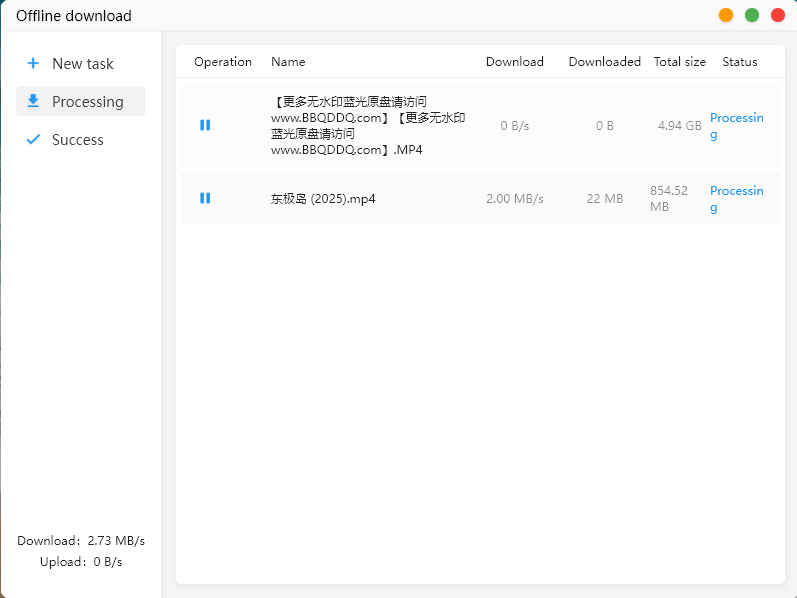
Task: Click Processing status of BBQDDQ.com task
Action: click(x=737, y=126)
